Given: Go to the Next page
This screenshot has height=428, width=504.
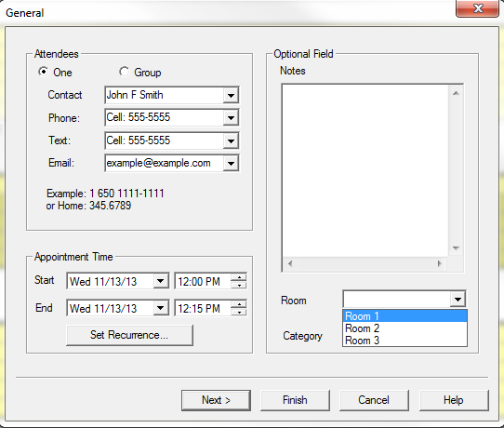Looking at the screenshot, I should [x=216, y=400].
